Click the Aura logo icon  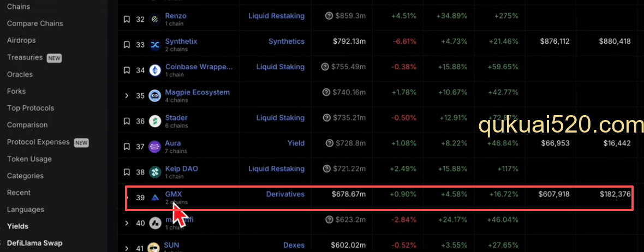[155, 147]
